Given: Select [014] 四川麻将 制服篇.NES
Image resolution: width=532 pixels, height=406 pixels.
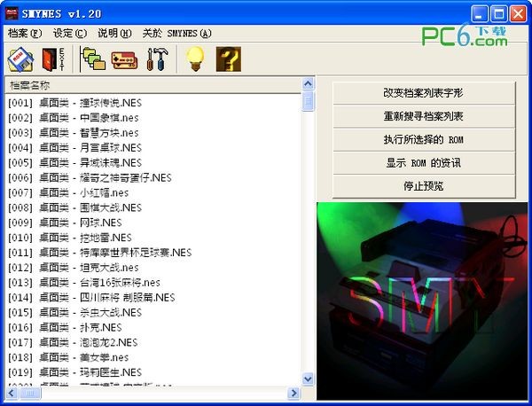Looking at the screenshot, I should [x=91, y=298].
